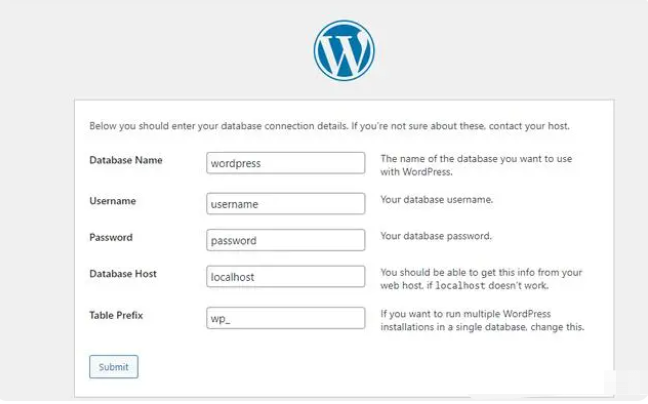This screenshot has width=648, height=404.
Task: Click the "Your database password." hint
Action: 436,237
